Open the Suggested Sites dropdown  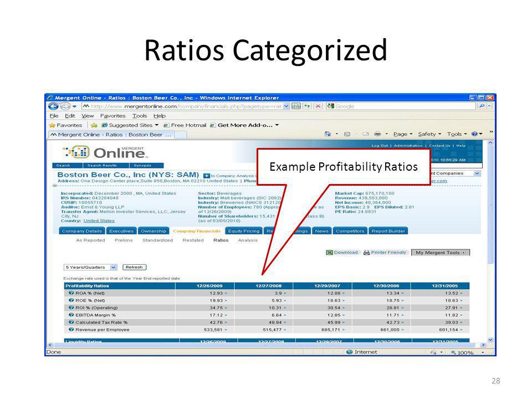156,125
